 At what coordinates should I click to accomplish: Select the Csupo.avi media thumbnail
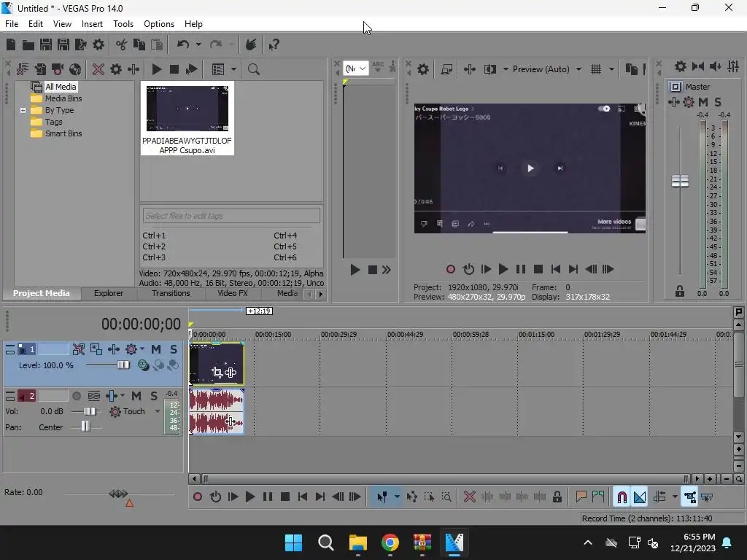(187, 119)
